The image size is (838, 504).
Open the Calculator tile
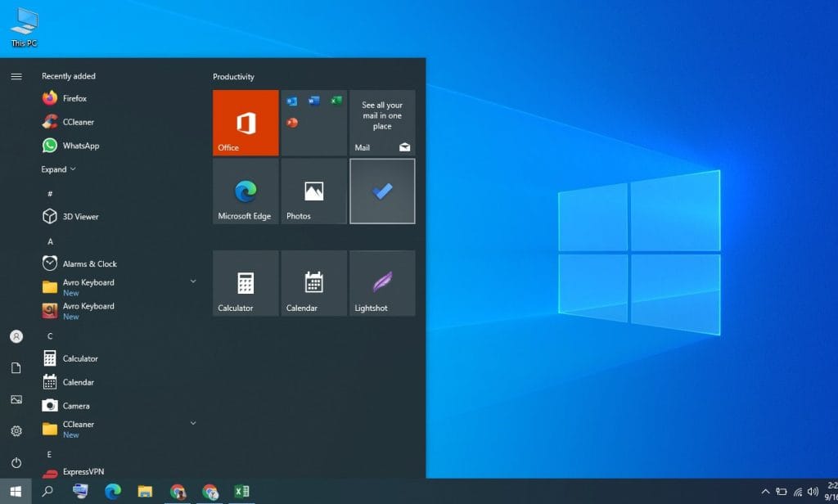[x=246, y=283]
